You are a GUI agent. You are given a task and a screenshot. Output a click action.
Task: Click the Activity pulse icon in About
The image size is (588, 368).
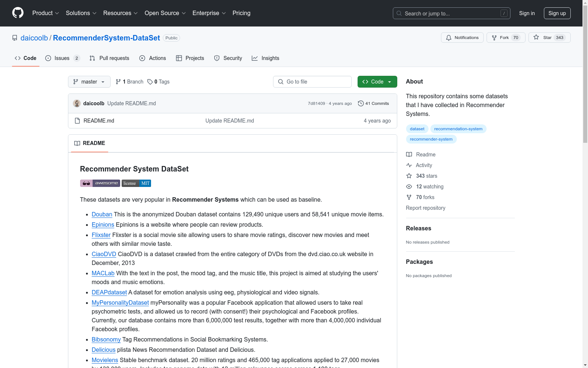click(x=409, y=165)
